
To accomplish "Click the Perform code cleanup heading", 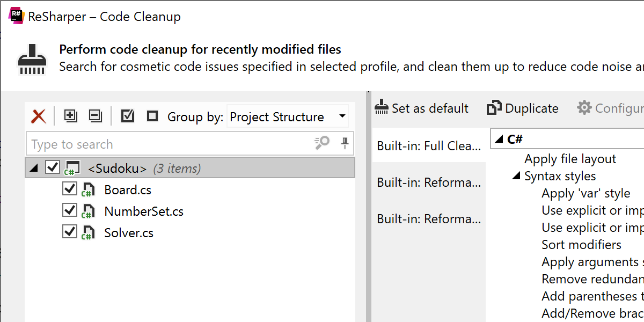I will [200, 49].
